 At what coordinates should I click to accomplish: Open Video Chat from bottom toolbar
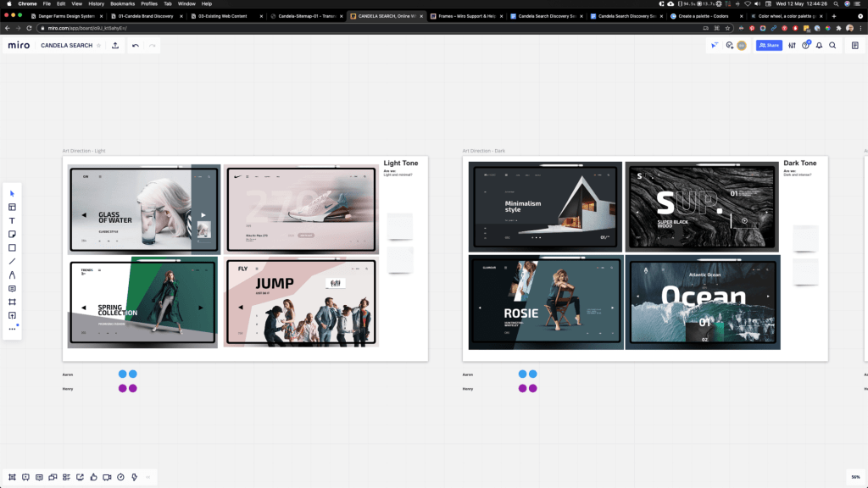(x=107, y=477)
